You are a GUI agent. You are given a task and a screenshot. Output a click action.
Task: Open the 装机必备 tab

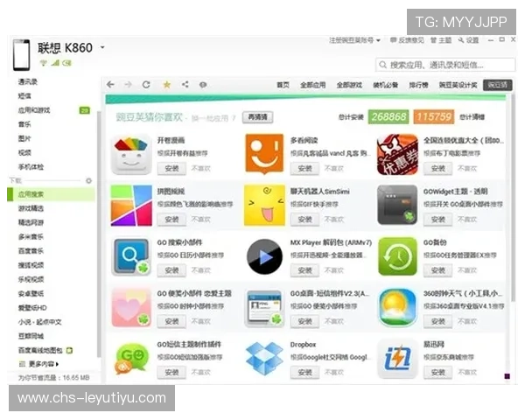tap(385, 85)
